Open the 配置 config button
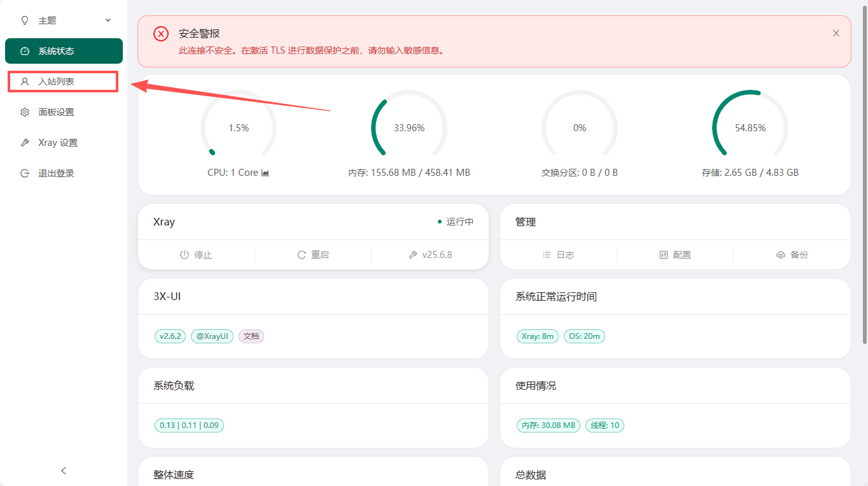 point(675,255)
